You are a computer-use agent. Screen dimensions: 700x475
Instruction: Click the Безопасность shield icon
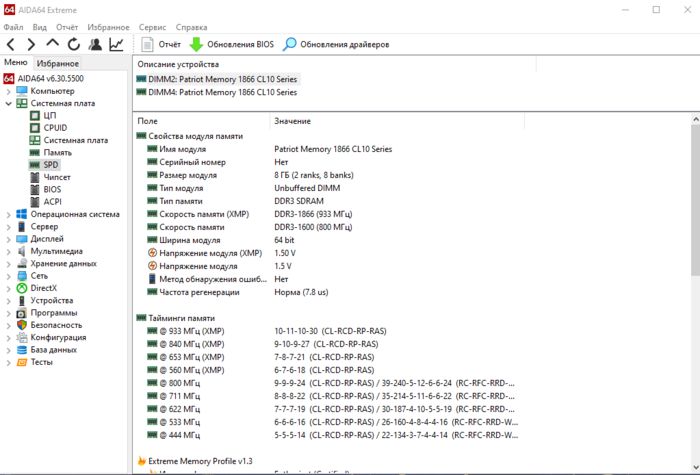coord(21,325)
